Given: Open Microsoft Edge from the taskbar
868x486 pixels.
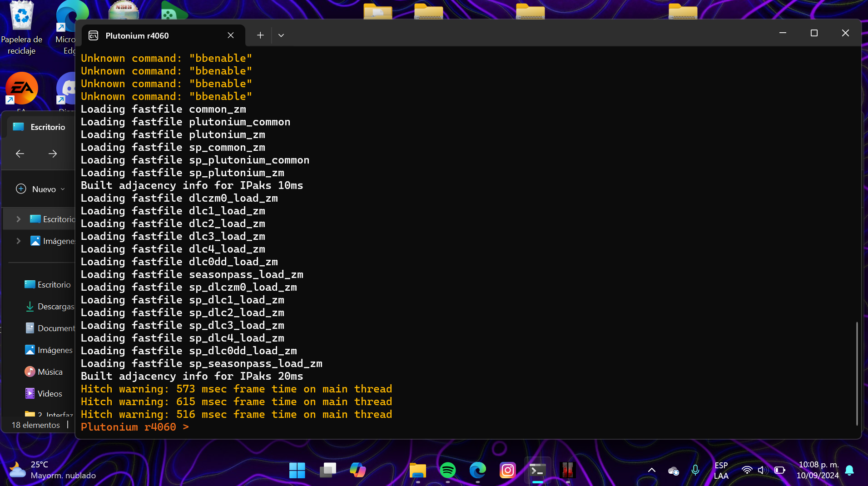Looking at the screenshot, I should point(478,471).
